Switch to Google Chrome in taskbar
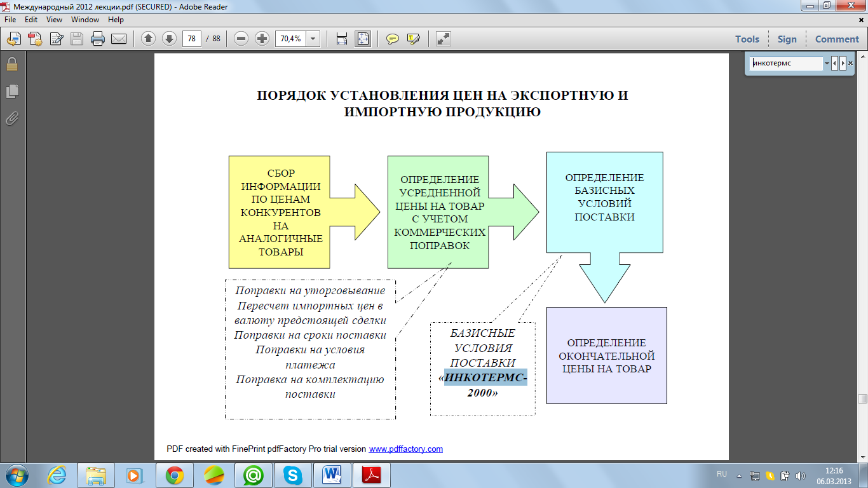Screen dimensions: 868x488 (x=175, y=475)
